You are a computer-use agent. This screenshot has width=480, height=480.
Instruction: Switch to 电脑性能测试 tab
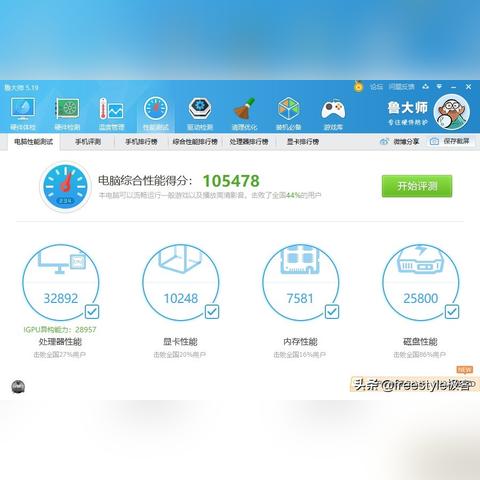(x=34, y=142)
